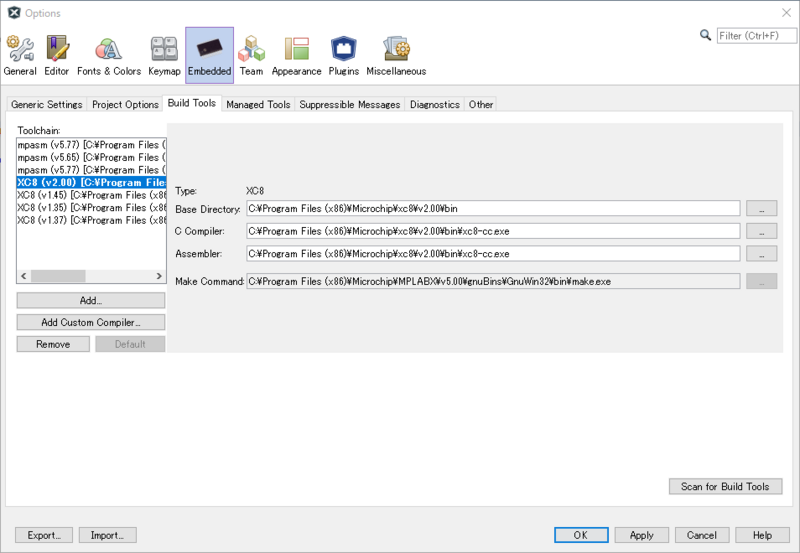The width and height of the screenshot is (800, 553).
Task: Open the Plugins options category
Action: tap(343, 56)
